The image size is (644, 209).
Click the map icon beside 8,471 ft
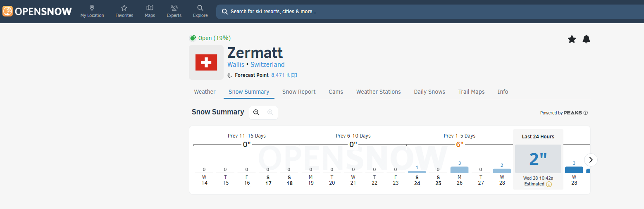click(x=294, y=75)
